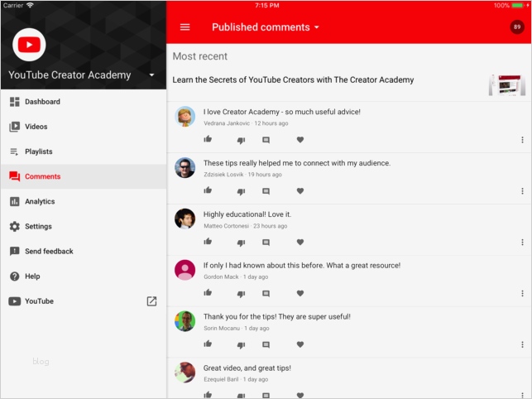Screen dimensions: 532x399
Task: Click Sorin Mocanu's profile avatar
Action: tap(185, 321)
